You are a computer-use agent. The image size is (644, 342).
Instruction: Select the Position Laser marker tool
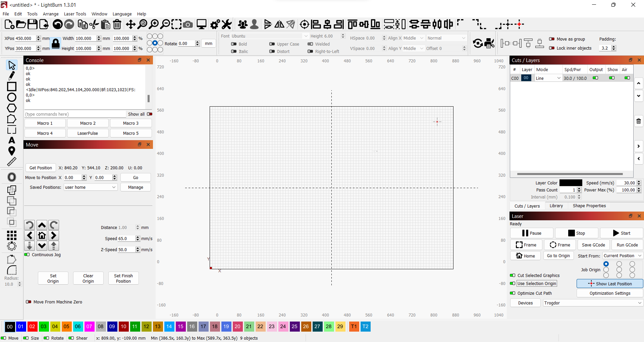(12, 151)
